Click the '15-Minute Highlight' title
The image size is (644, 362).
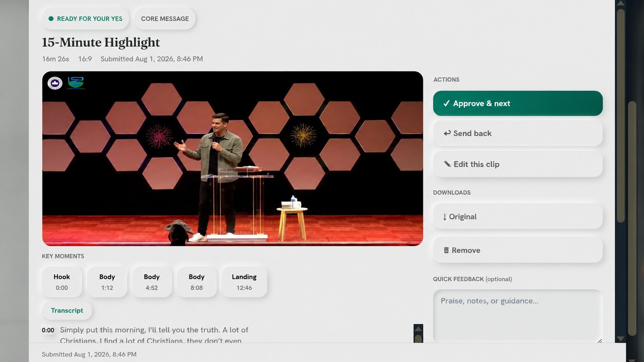(x=101, y=42)
